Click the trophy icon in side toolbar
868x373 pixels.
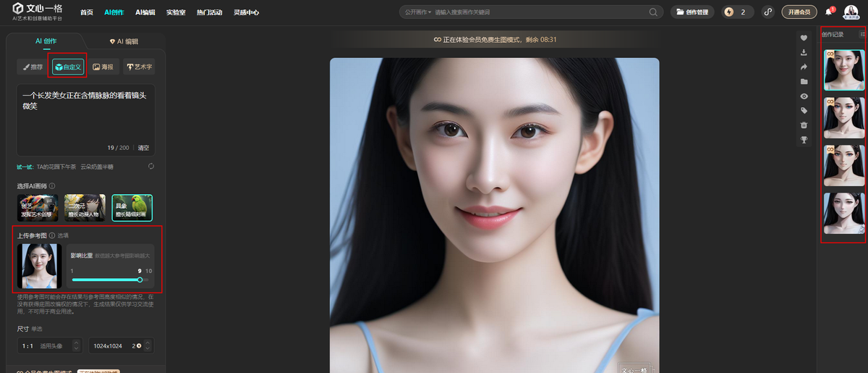pyautogui.click(x=804, y=140)
